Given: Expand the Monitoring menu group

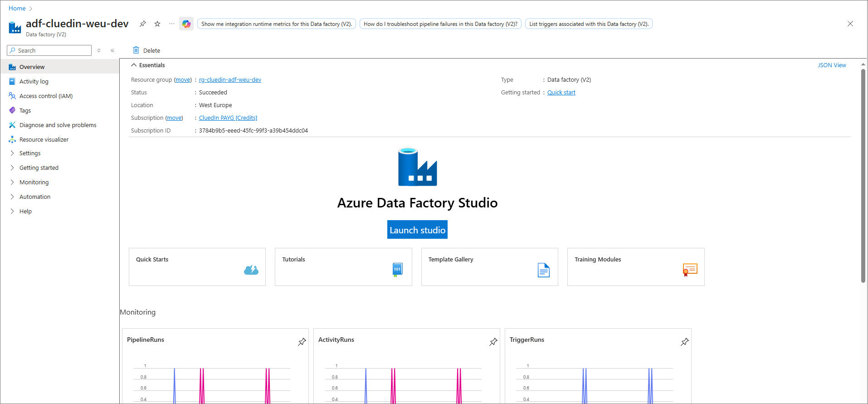Looking at the screenshot, I should (12, 182).
